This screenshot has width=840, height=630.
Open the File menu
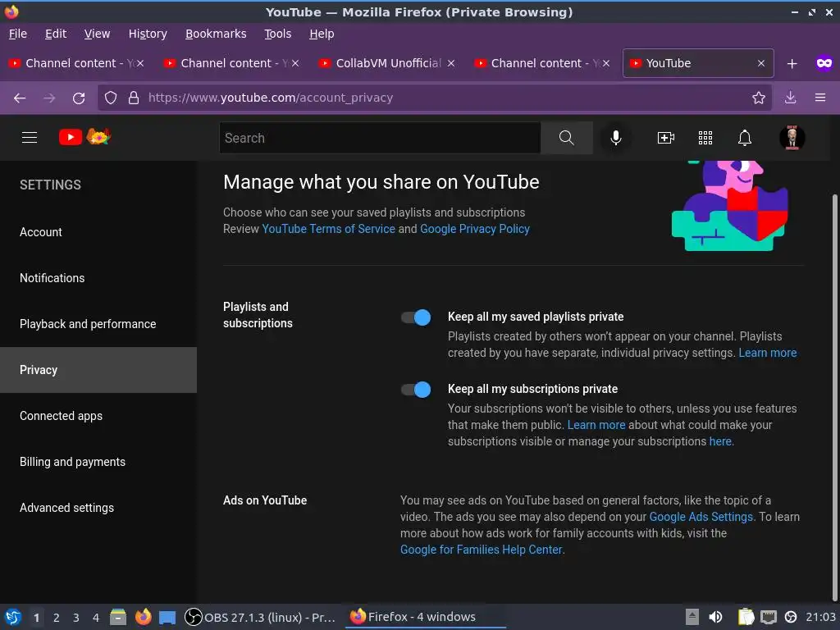pyautogui.click(x=18, y=34)
